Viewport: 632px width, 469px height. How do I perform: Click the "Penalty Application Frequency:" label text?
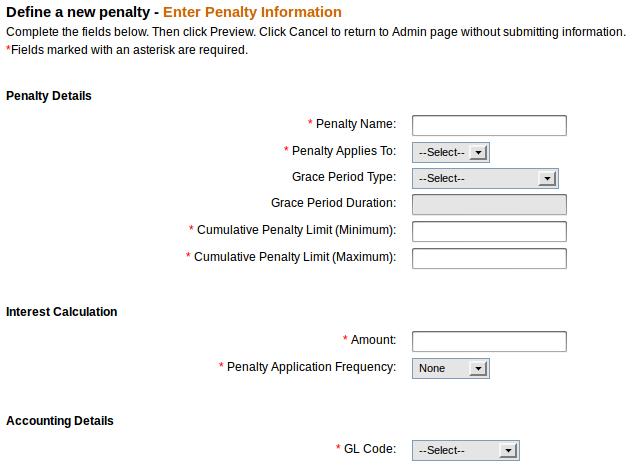tap(312, 367)
